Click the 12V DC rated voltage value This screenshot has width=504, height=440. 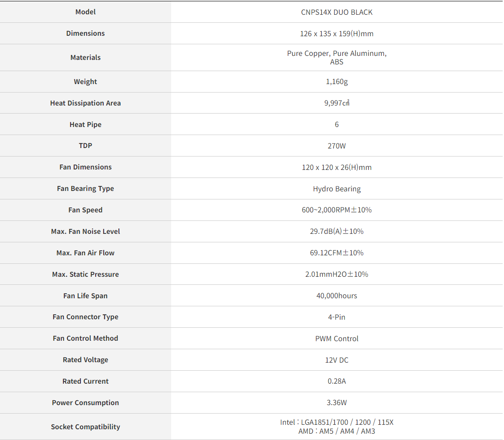336,360
